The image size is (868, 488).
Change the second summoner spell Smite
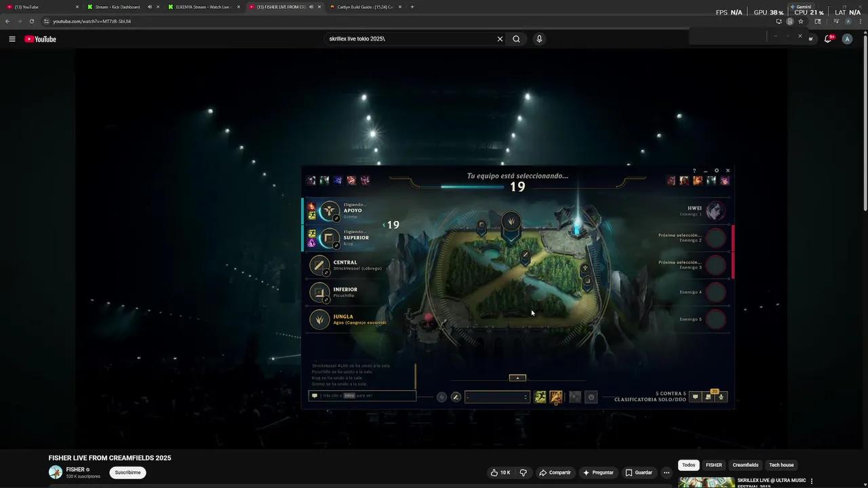coord(556,397)
